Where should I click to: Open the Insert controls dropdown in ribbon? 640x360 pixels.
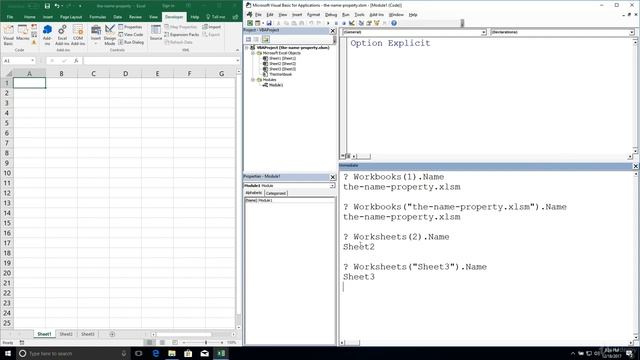96,35
